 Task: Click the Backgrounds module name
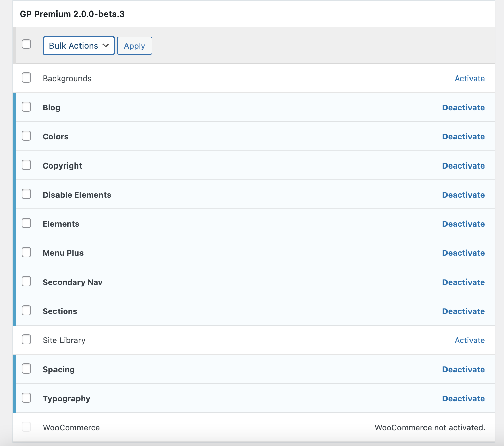pyautogui.click(x=67, y=79)
